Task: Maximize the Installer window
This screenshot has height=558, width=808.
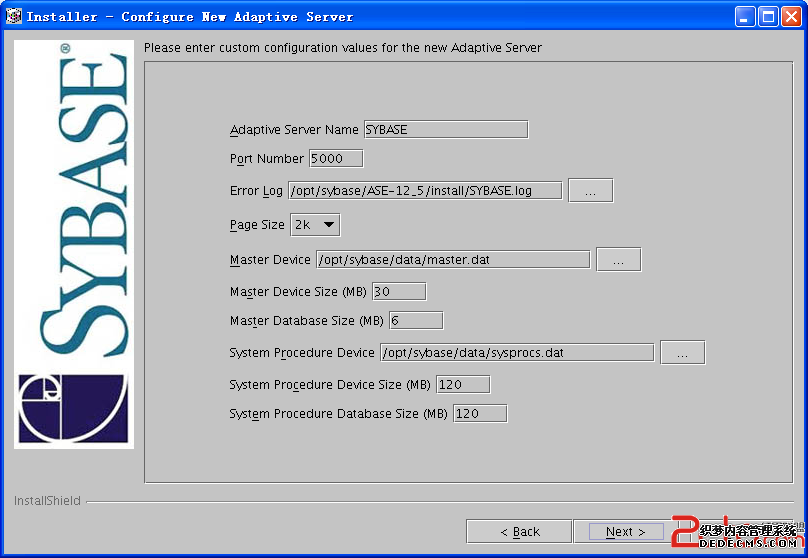Action: tap(768, 16)
